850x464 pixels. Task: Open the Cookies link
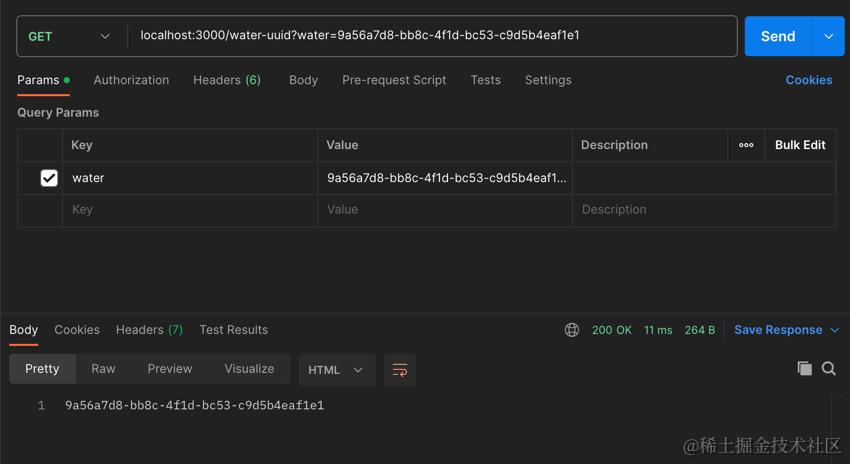pyautogui.click(x=808, y=80)
